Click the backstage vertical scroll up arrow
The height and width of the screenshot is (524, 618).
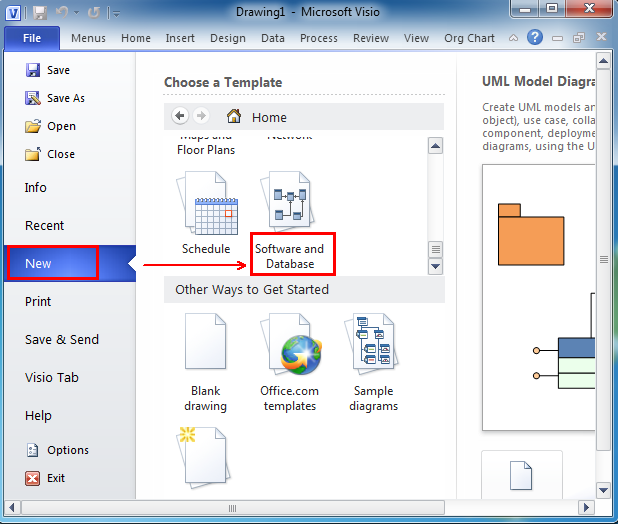pos(603,61)
